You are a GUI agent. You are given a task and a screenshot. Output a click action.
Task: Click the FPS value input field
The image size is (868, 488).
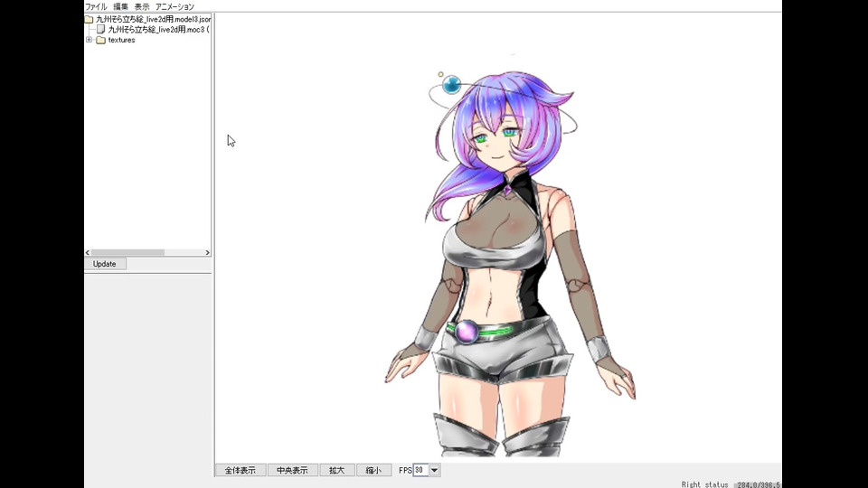pos(420,470)
